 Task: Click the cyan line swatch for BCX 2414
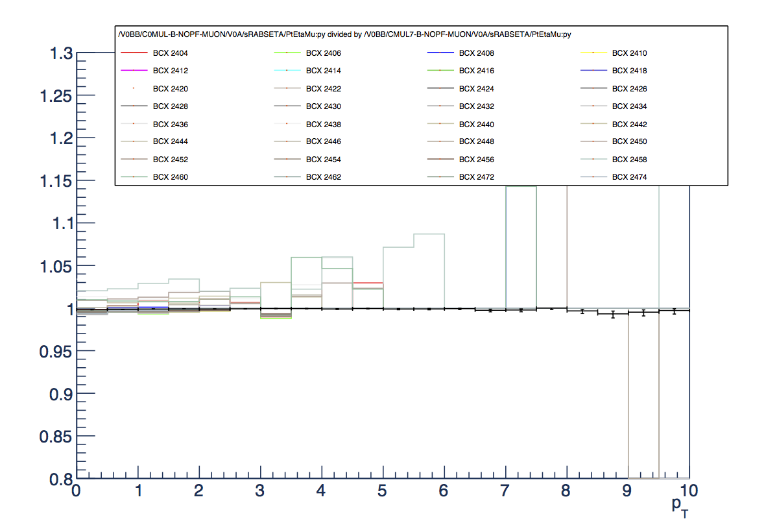tap(287, 70)
